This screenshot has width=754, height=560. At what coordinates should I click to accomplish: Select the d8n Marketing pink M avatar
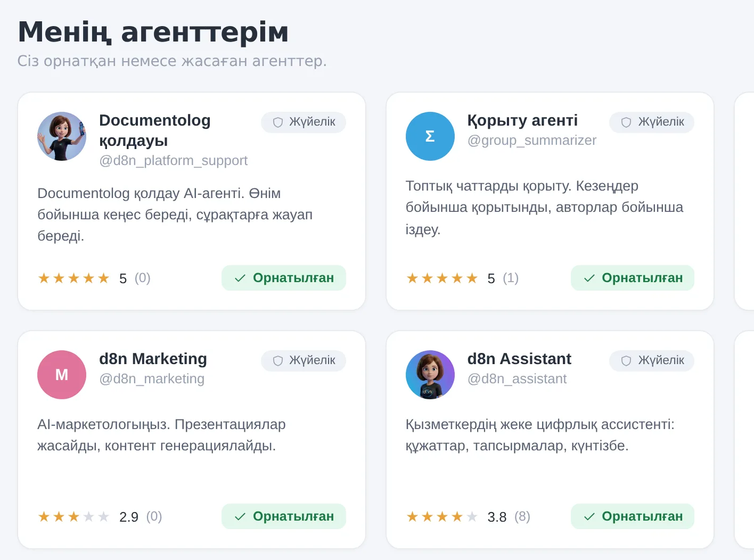point(62,375)
